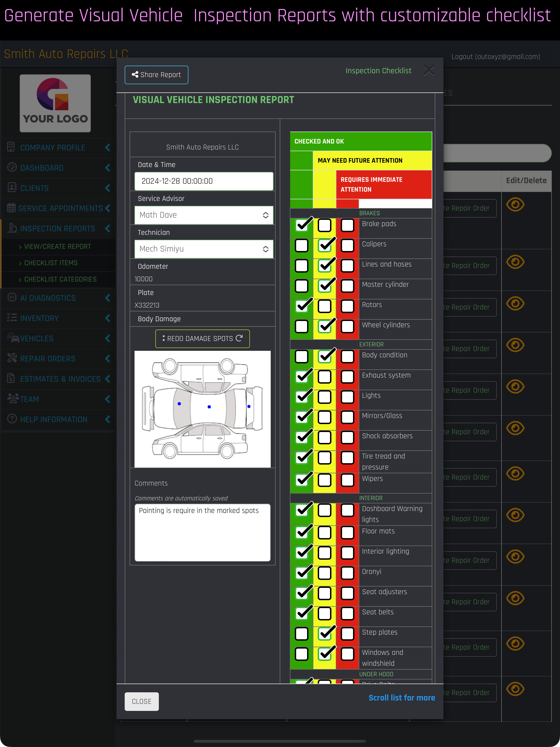The width and height of the screenshot is (560, 747).
Task: Click the Dashboard gauge icon
Action: point(12,167)
